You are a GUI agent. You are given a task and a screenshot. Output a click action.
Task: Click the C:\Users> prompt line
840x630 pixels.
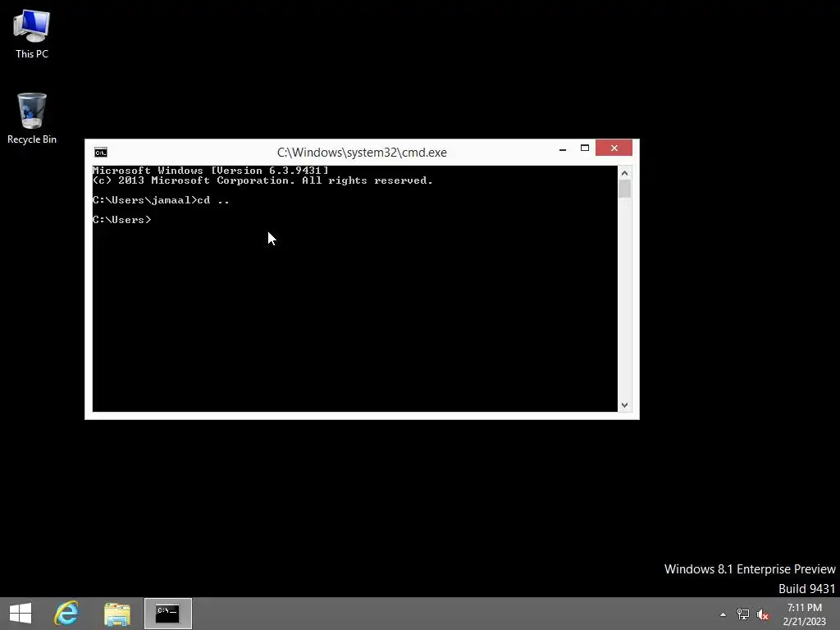click(x=122, y=220)
